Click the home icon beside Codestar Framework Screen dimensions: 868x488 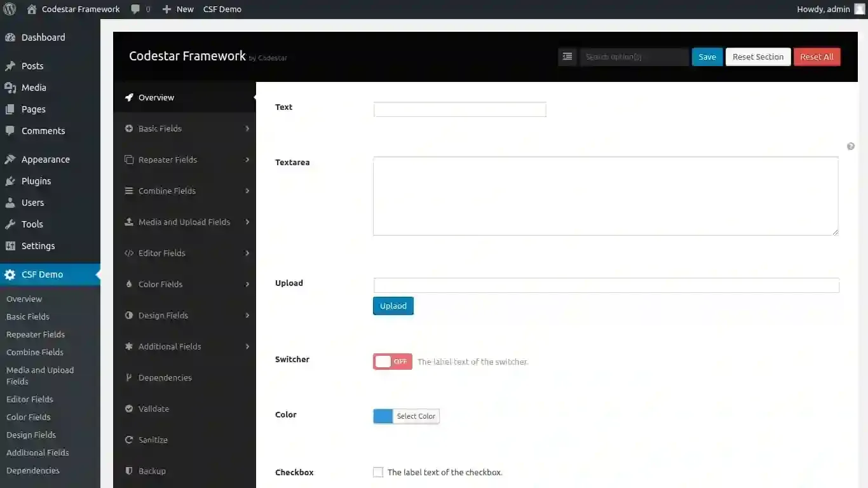(x=32, y=10)
